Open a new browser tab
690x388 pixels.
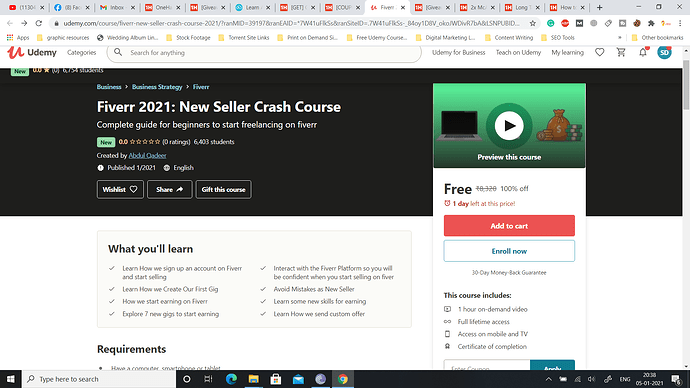[x=599, y=7]
